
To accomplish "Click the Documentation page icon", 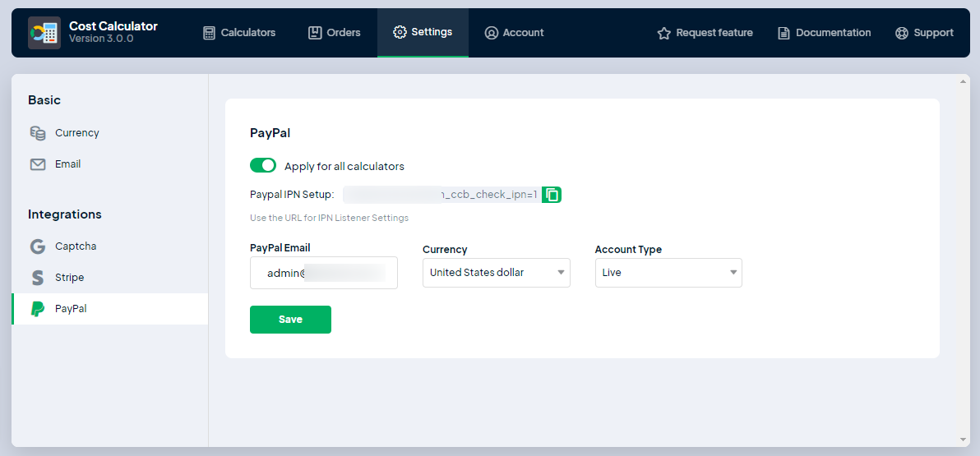I will click(x=784, y=33).
